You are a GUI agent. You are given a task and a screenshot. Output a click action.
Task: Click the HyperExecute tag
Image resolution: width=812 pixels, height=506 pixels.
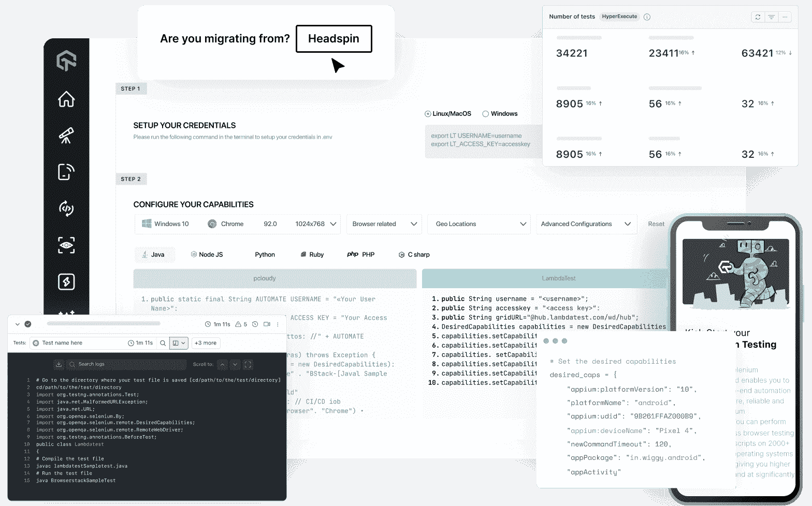619,17
